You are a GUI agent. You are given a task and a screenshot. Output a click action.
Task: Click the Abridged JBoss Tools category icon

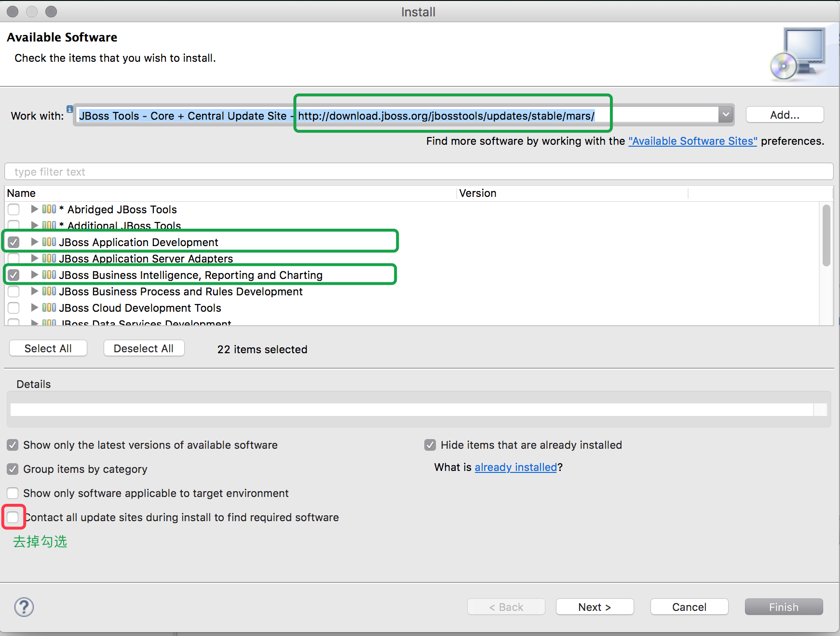coord(49,209)
